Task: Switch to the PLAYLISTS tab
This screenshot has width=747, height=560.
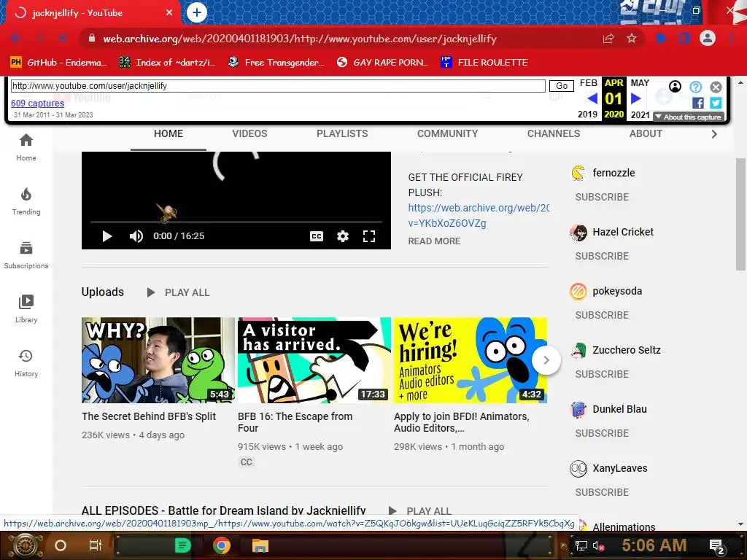Action: coord(342,134)
